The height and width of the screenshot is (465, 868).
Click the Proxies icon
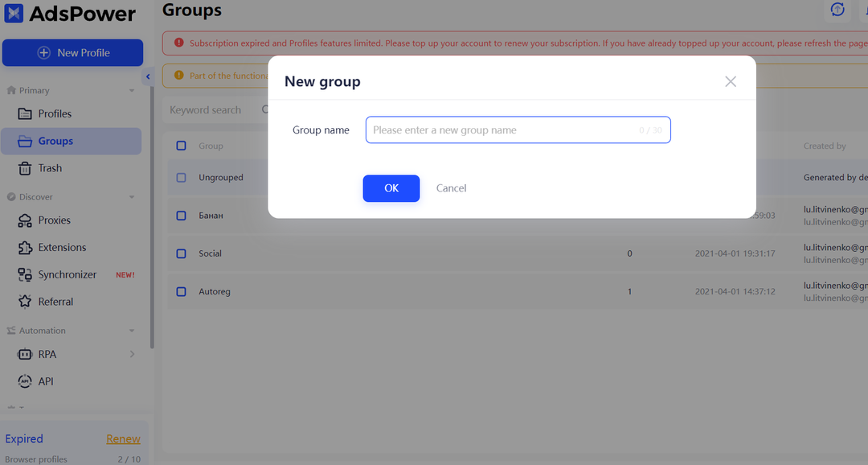pos(25,220)
